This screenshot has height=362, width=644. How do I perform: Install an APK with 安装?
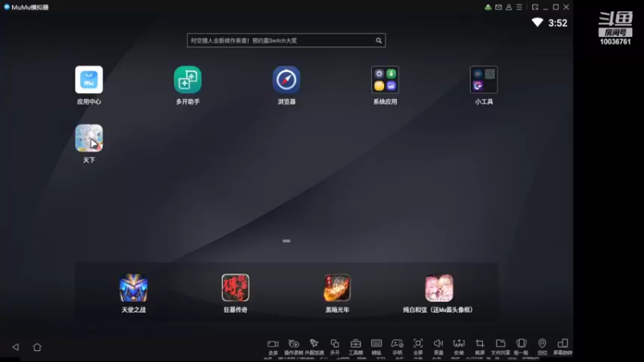[459, 347]
